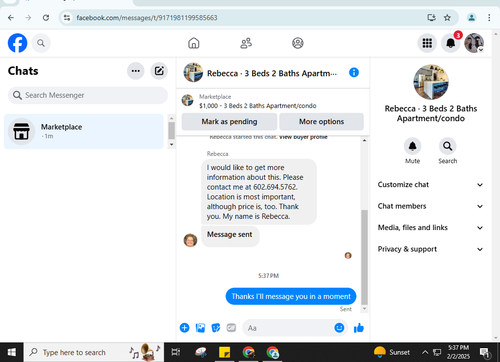
Task: Click the listing thumbnail in chat header
Action: [193, 72]
